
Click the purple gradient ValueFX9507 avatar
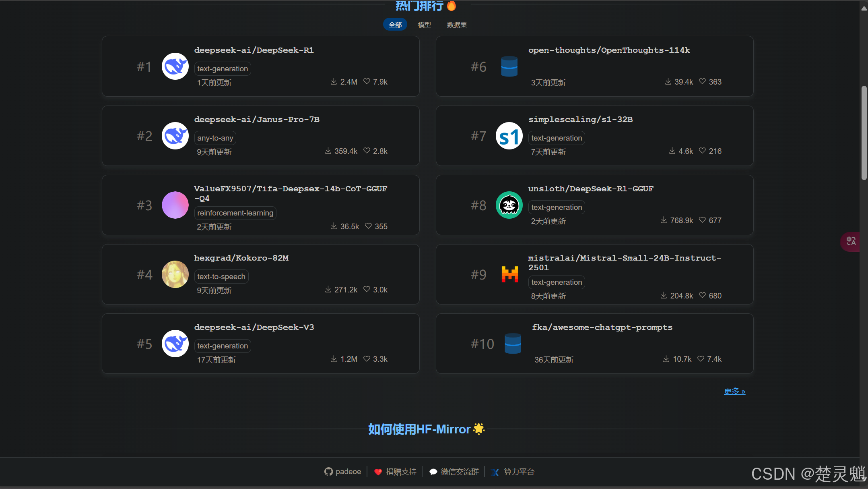[175, 205]
